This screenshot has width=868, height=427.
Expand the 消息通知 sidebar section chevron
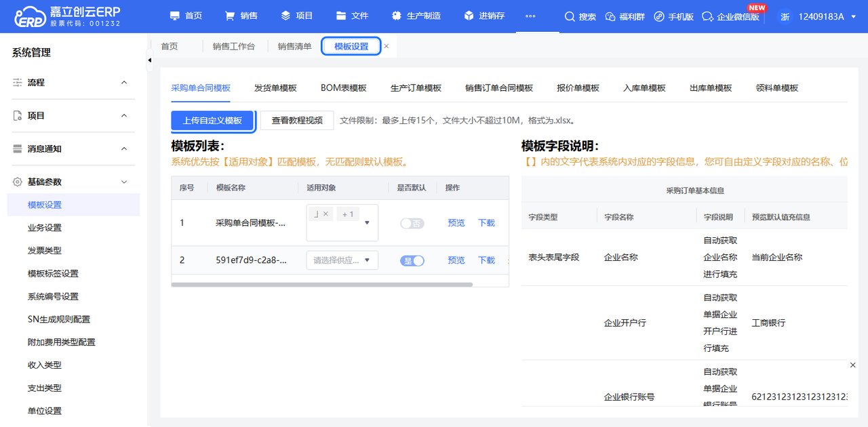[124, 149]
